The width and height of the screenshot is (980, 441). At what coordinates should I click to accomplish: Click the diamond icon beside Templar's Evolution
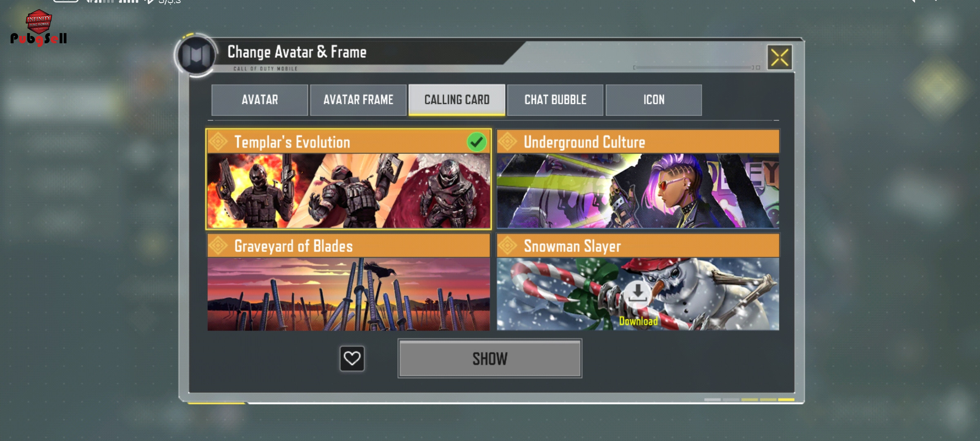pos(218,142)
